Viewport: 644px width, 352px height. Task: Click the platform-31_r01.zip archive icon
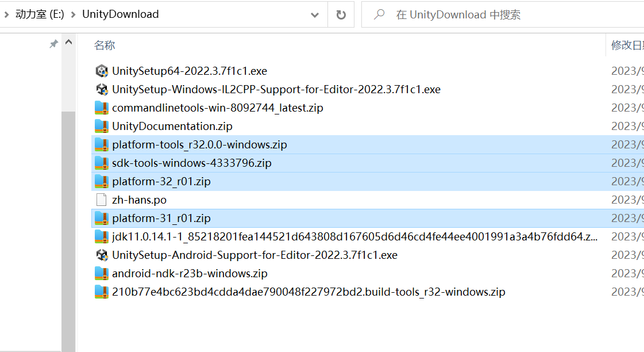pyautogui.click(x=102, y=219)
